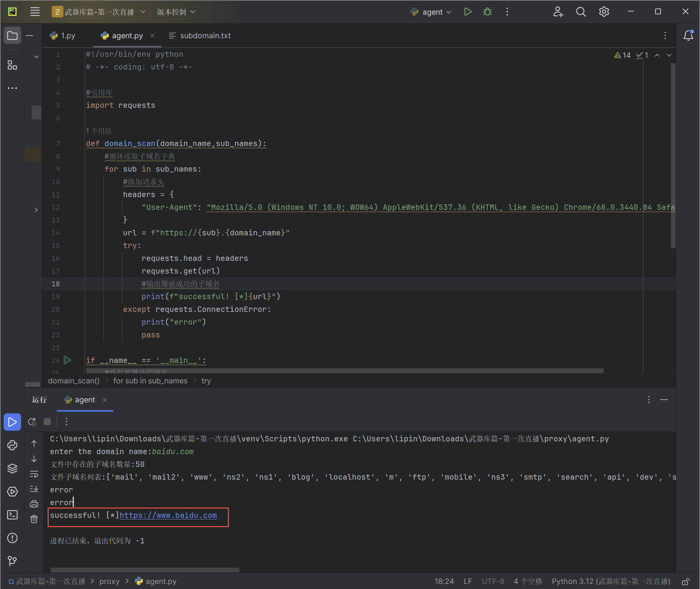This screenshot has height=589, width=700.
Task: Open the Git version control tool window
Action: tap(12, 561)
